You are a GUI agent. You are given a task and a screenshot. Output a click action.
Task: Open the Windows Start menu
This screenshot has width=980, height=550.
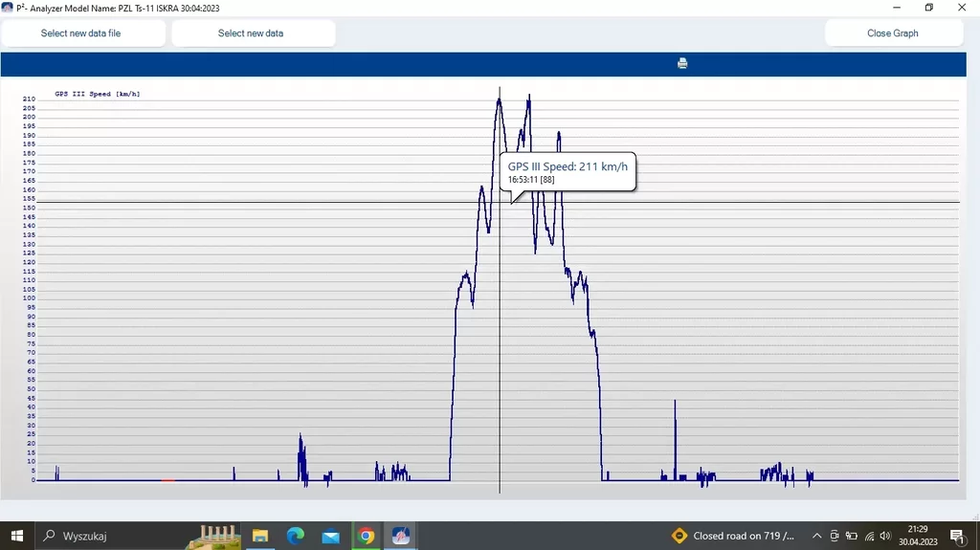16,536
